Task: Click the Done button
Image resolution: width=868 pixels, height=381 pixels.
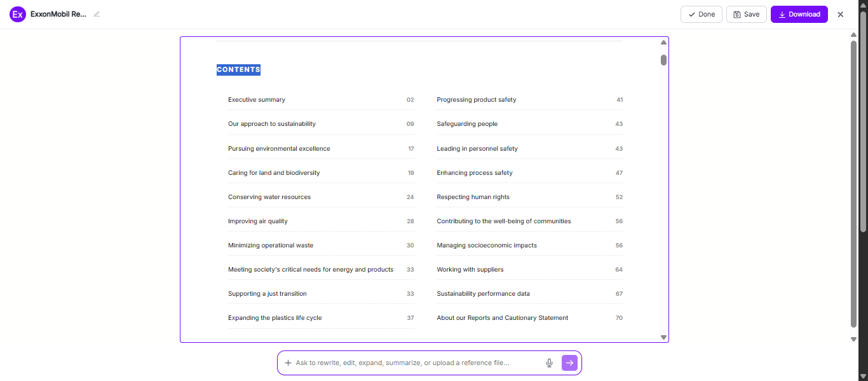Action: [x=702, y=14]
